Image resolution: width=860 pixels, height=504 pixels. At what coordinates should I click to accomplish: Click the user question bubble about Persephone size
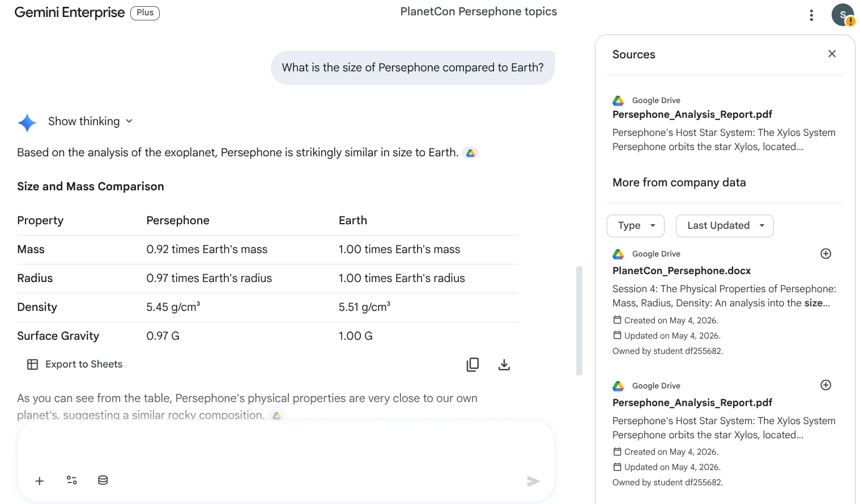[413, 68]
